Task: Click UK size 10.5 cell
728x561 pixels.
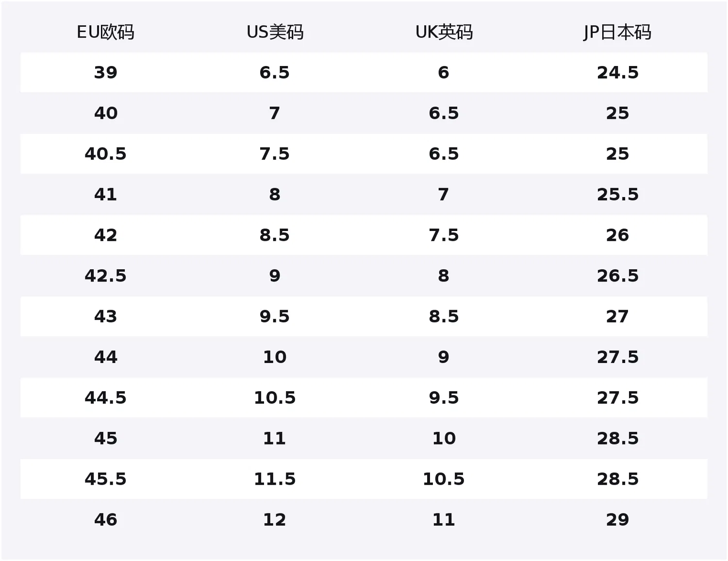Action: (x=444, y=479)
